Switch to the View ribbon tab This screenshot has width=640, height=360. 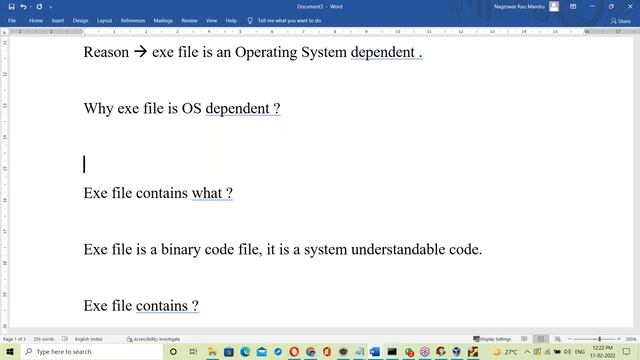[211, 20]
